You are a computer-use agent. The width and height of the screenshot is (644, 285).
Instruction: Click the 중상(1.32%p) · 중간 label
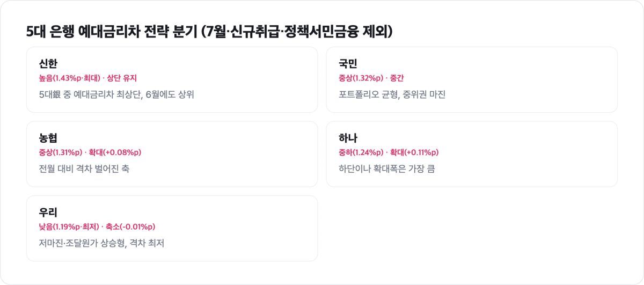371,78
